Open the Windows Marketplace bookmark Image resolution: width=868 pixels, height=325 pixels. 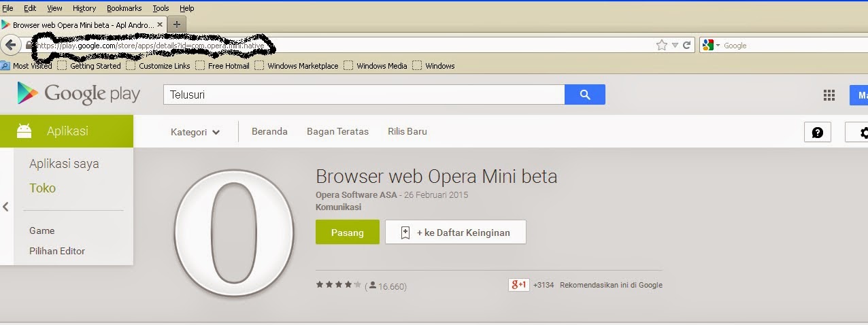click(x=297, y=66)
